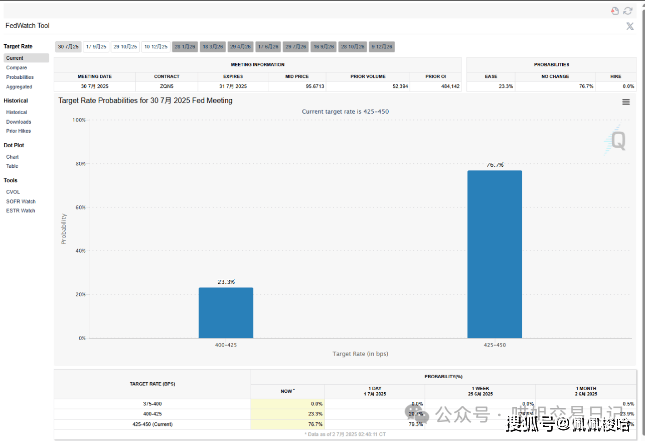Click the FedWatch Tool title
Screen dimensions: 645x441
[x=27, y=26]
